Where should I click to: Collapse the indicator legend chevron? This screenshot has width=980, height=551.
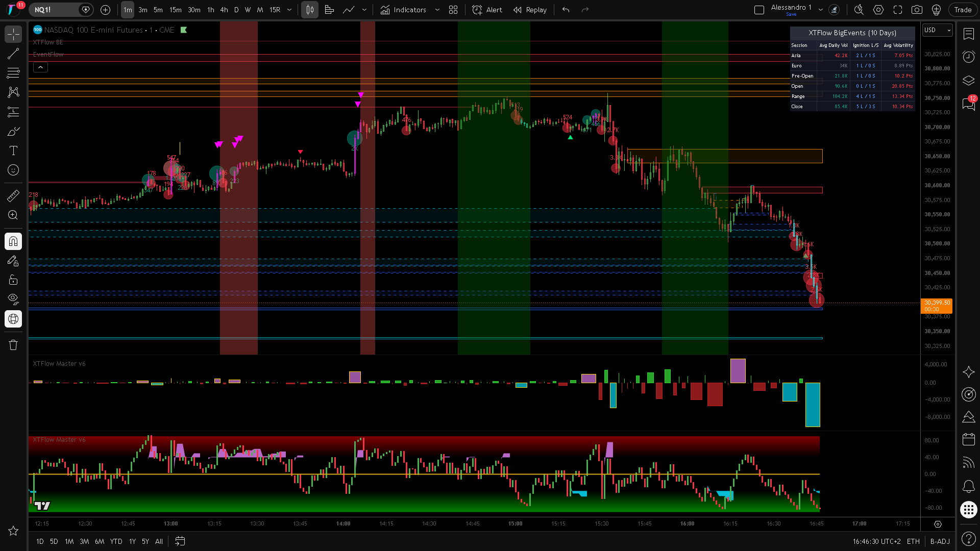click(40, 67)
